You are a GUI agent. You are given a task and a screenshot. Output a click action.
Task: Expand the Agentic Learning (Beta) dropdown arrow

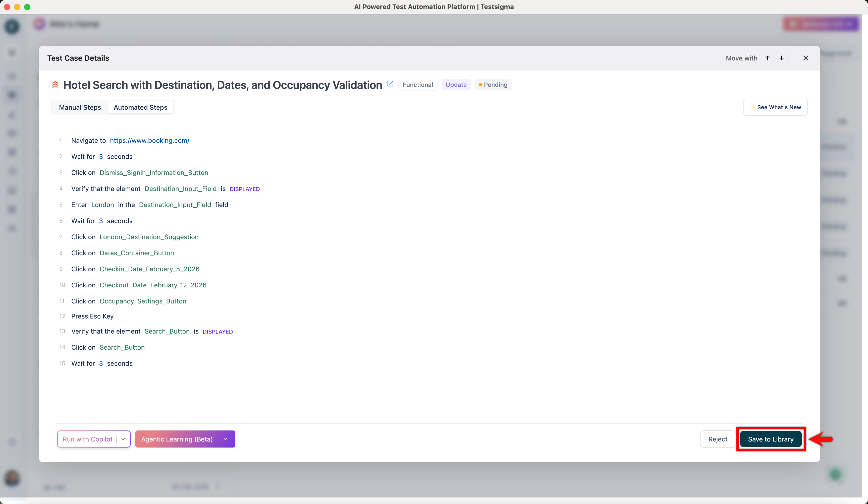[226, 439]
